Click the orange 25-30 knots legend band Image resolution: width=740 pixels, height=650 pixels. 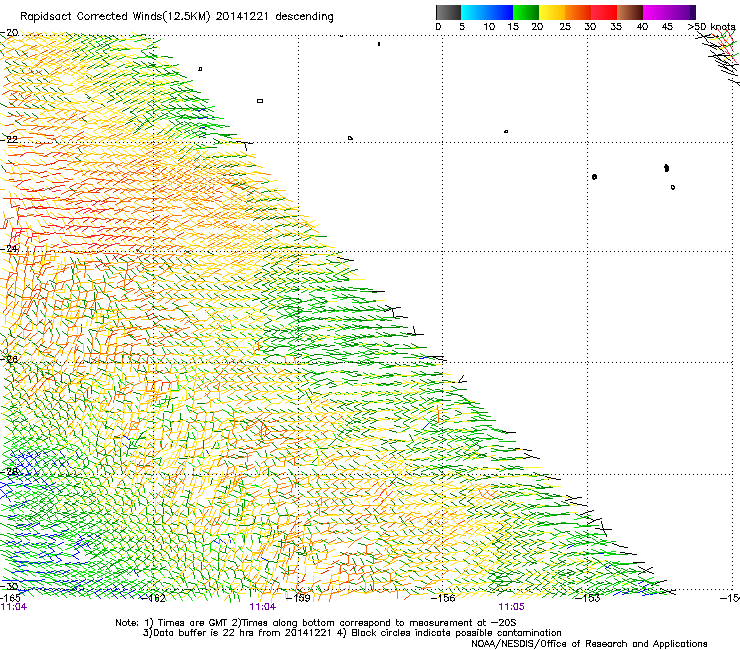578,12
